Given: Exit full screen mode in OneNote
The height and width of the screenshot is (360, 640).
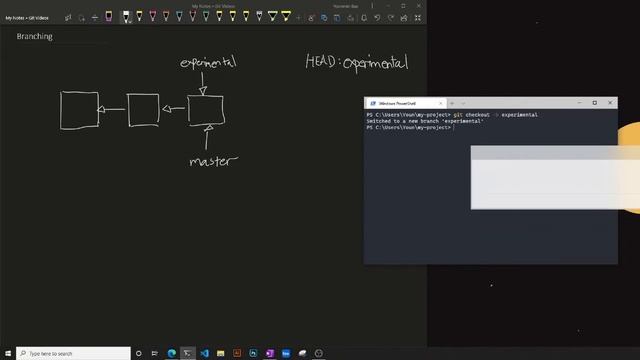Looking at the screenshot, I should point(418,18).
